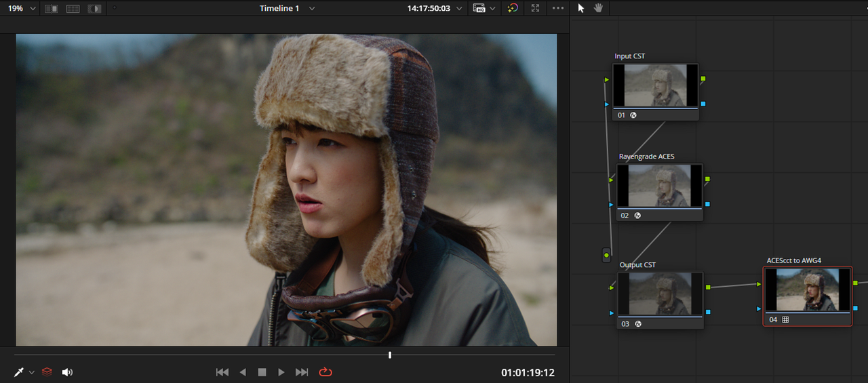This screenshot has height=383, width=868.
Task: Click node number 04 label
Action: pyautogui.click(x=773, y=319)
